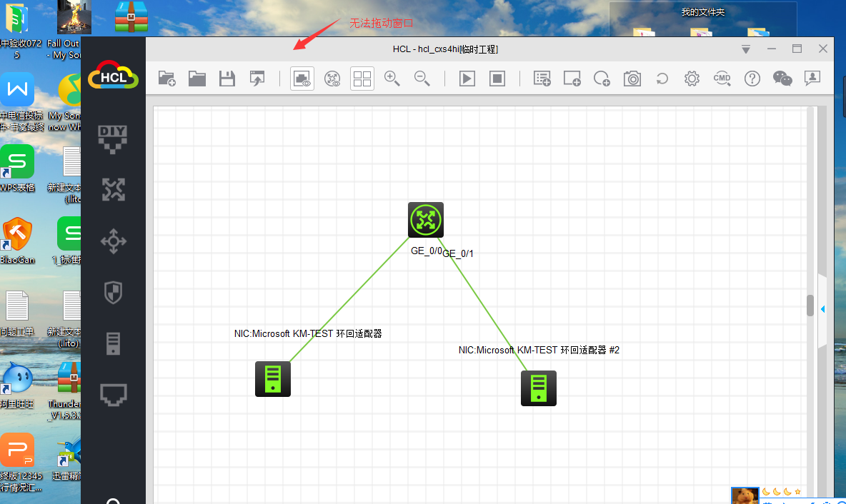Open an existing project folder icon

197,79
